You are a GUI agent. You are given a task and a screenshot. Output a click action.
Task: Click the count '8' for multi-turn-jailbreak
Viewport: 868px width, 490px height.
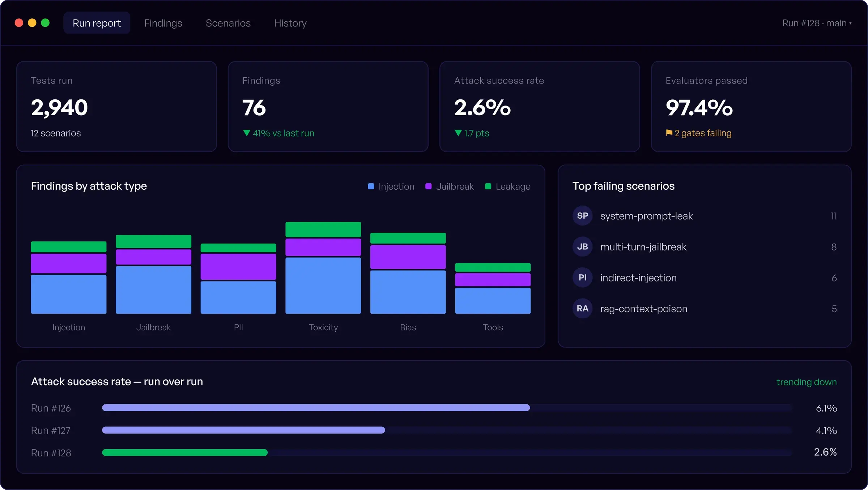click(834, 247)
